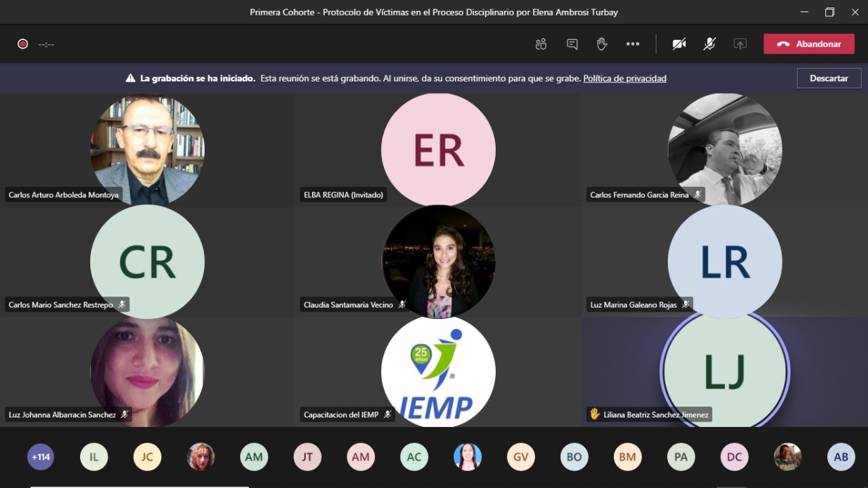Click the IL participant avatar
Image resolution: width=868 pixels, height=488 pixels.
tap(94, 457)
